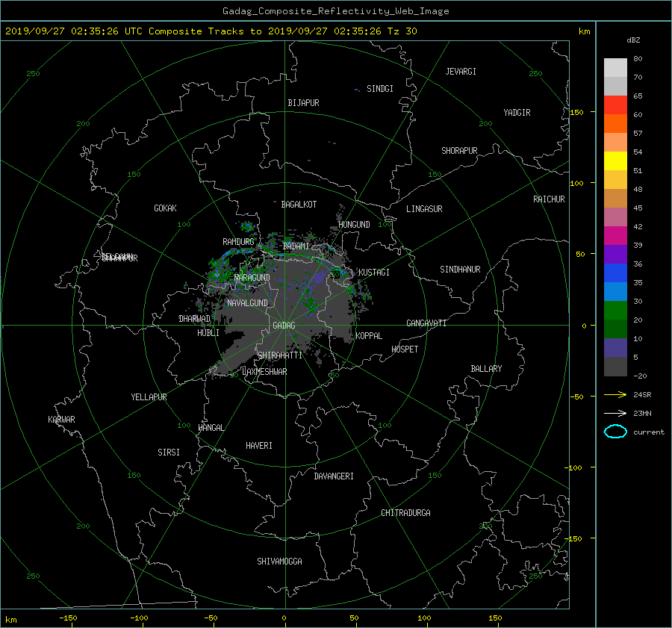The width and height of the screenshot is (672, 628).
Task: Click the GADAG radar center label
Action: [284, 326]
